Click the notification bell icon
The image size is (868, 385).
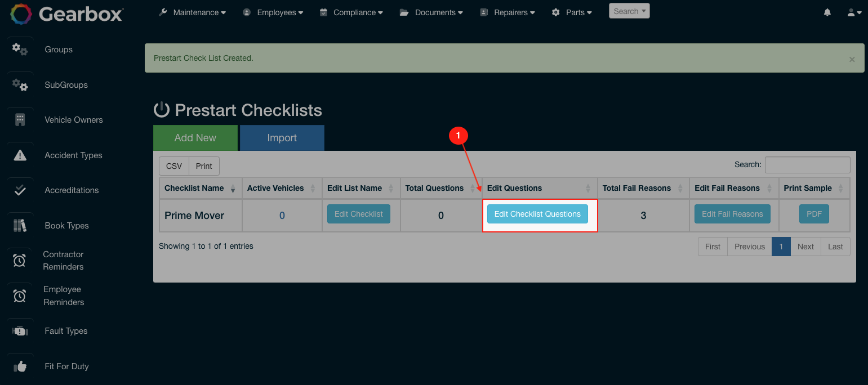click(827, 12)
